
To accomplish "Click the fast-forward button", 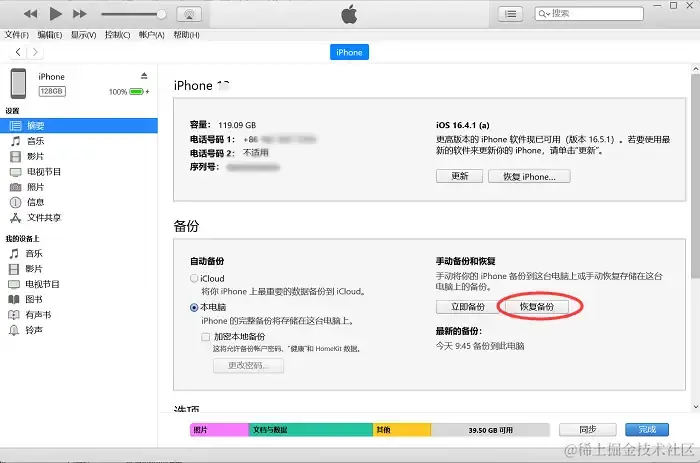I will [79, 14].
